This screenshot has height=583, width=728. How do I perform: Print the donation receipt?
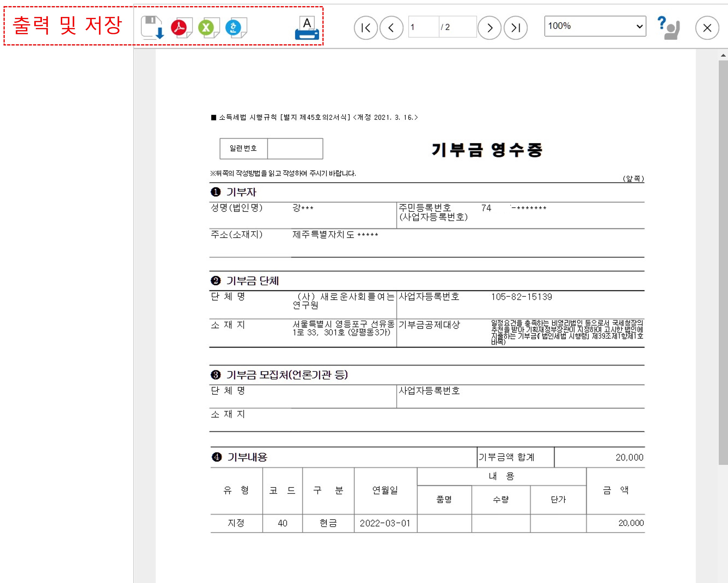(307, 28)
